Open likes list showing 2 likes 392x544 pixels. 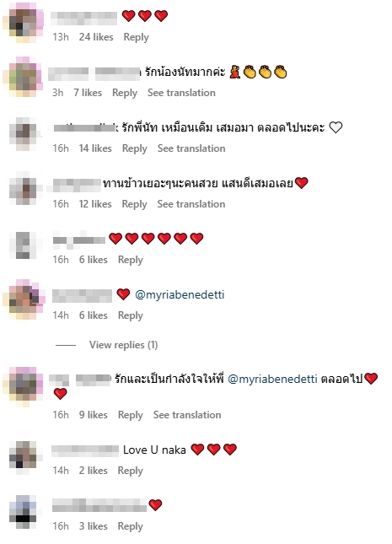coord(93,471)
